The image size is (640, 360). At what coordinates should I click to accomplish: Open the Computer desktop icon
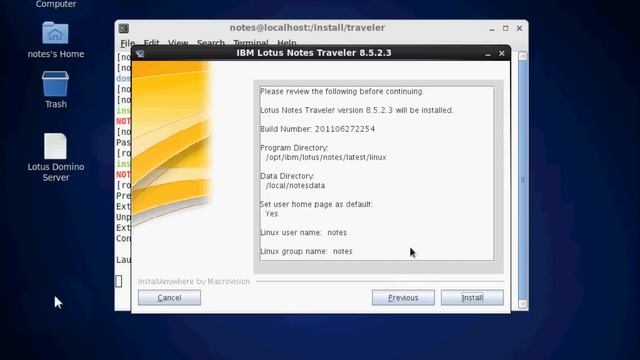click(x=56, y=4)
